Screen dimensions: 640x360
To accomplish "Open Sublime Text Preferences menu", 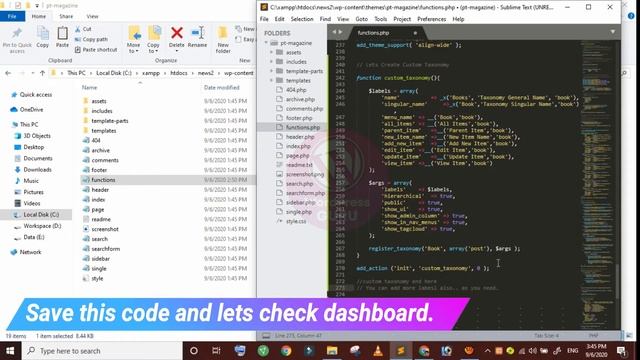I will click(431, 19).
